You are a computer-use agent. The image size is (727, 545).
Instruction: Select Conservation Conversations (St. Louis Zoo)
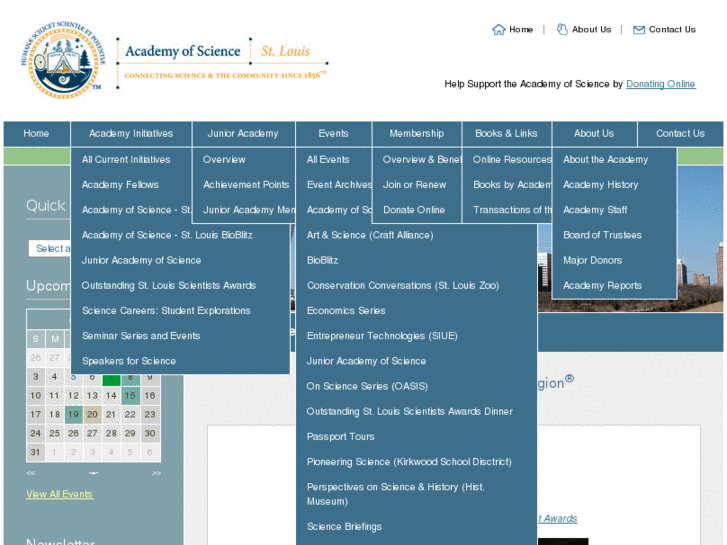[x=403, y=285]
